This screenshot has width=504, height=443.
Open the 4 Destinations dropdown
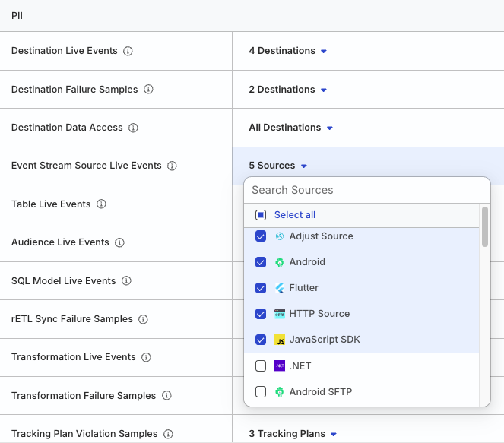pyautogui.click(x=287, y=51)
